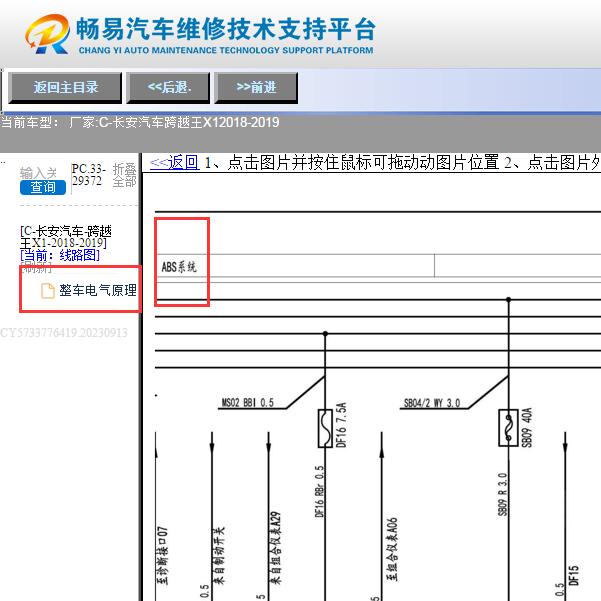
Task: Collapse all via the 折叠全部 link
Action: click(125, 175)
